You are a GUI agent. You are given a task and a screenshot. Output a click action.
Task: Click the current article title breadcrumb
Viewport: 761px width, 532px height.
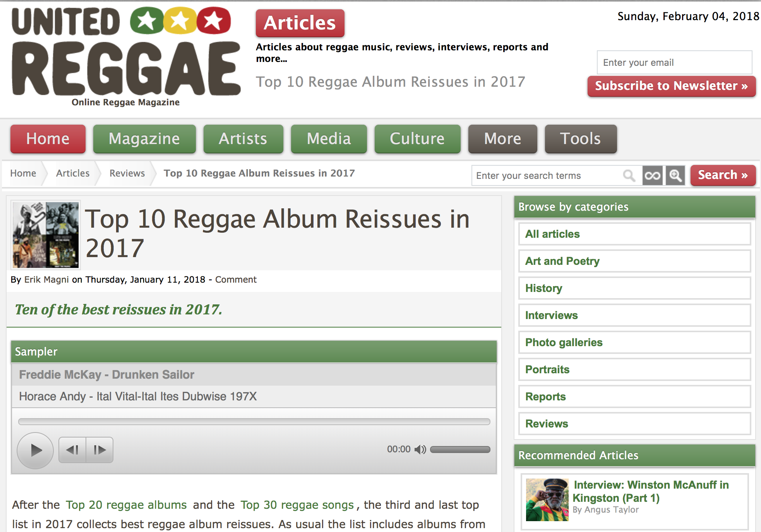259,173
